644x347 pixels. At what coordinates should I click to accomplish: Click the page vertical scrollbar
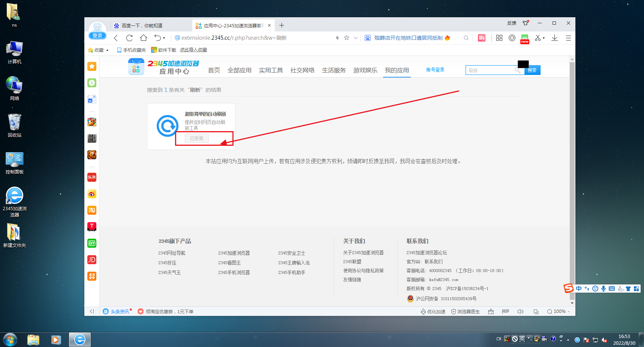pos(572,181)
